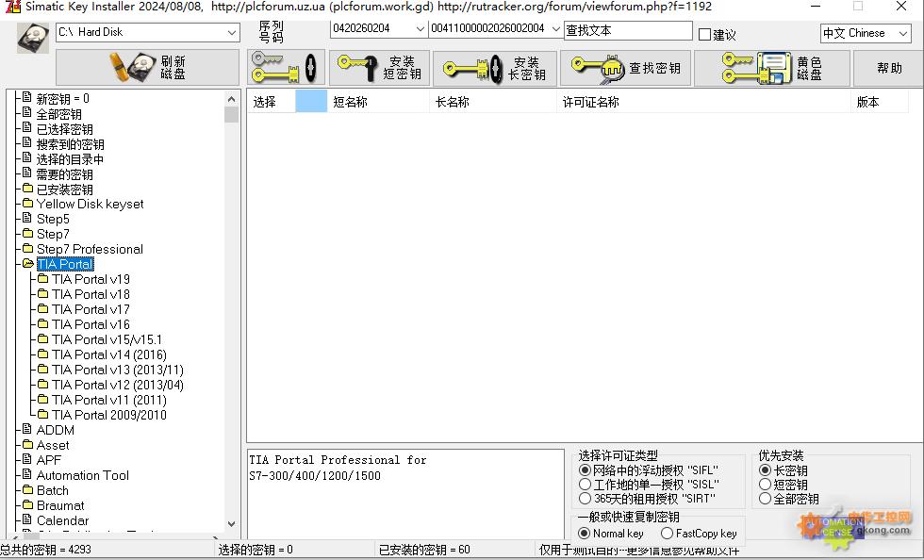Image resolution: width=924 pixels, height=560 pixels.
Task: Click 安装短密钥 install short key button
Action: (x=379, y=68)
